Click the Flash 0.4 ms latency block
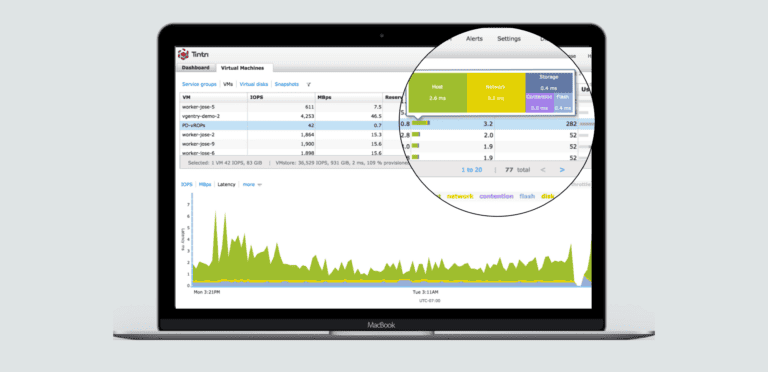This screenshot has width=768, height=372. 563,103
